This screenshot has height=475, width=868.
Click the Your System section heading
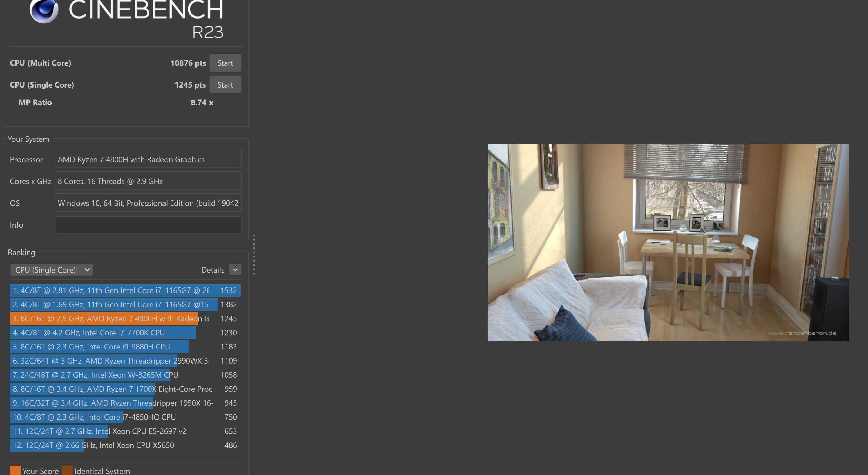click(29, 139)
